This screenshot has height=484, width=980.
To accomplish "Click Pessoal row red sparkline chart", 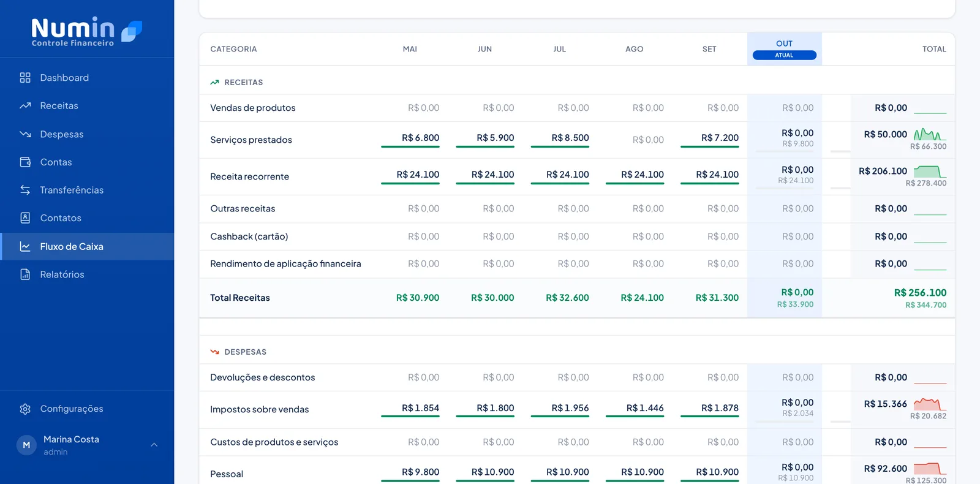I will click(x=930, y=468).
